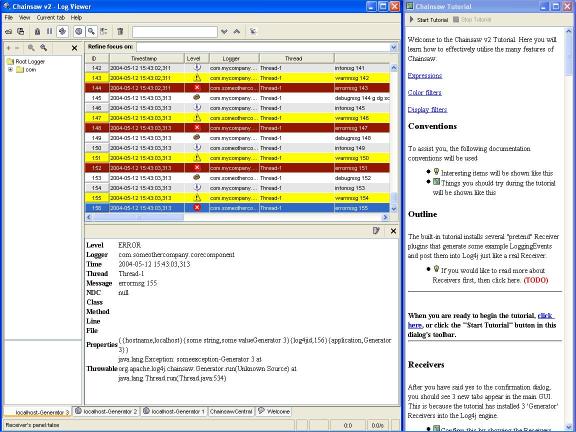Open the Help menu
Image resolution: width=576 pixels, height=432 pixels.
[76, 18]
